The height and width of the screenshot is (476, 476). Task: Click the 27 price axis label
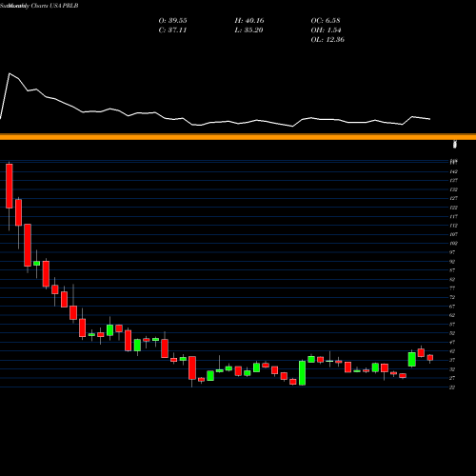(452, 378)
